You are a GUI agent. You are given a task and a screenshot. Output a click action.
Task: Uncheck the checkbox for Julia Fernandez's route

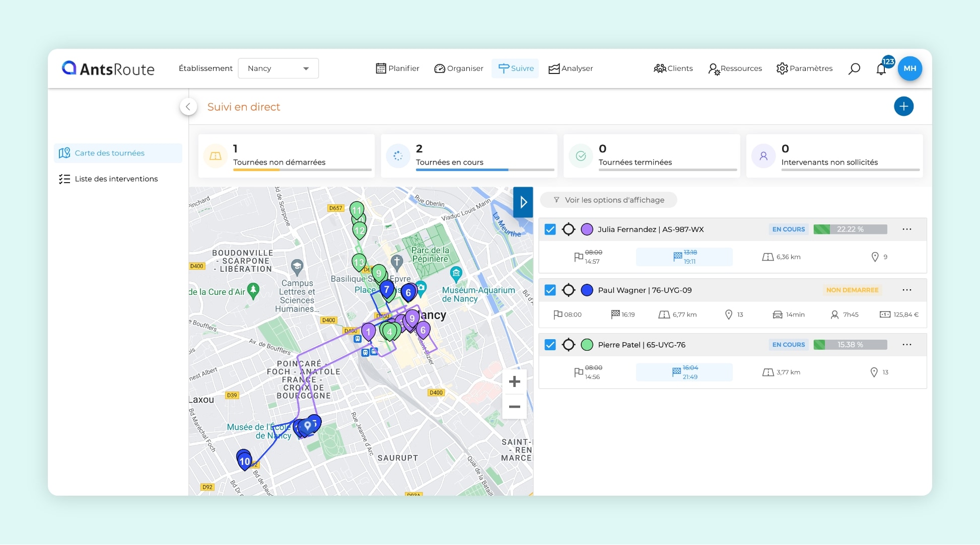(550, 229)
